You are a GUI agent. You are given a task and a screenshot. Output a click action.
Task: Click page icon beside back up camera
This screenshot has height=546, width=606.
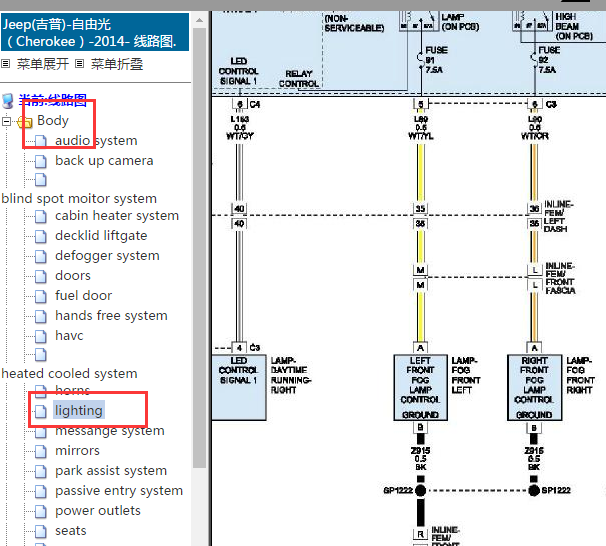pos(41,162)
